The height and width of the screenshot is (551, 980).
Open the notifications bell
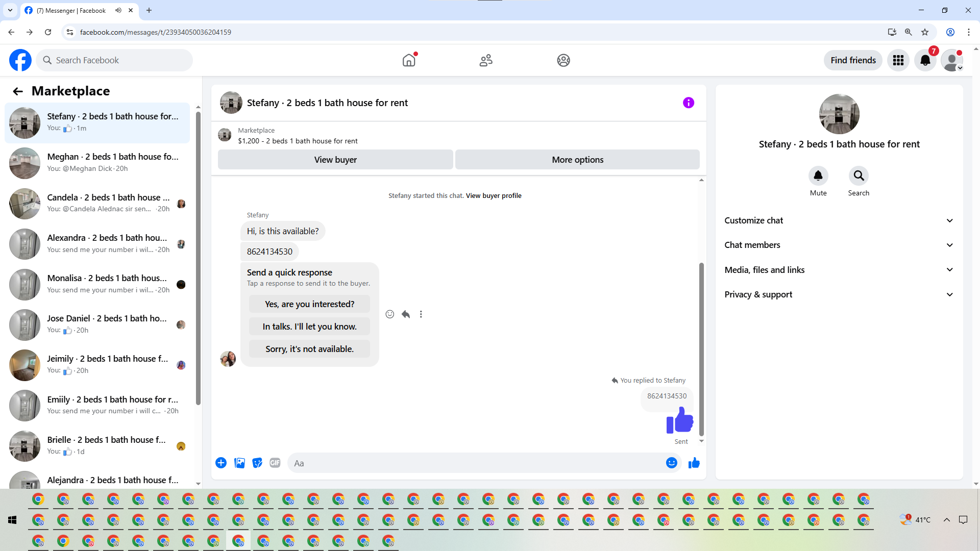(925, 60)
